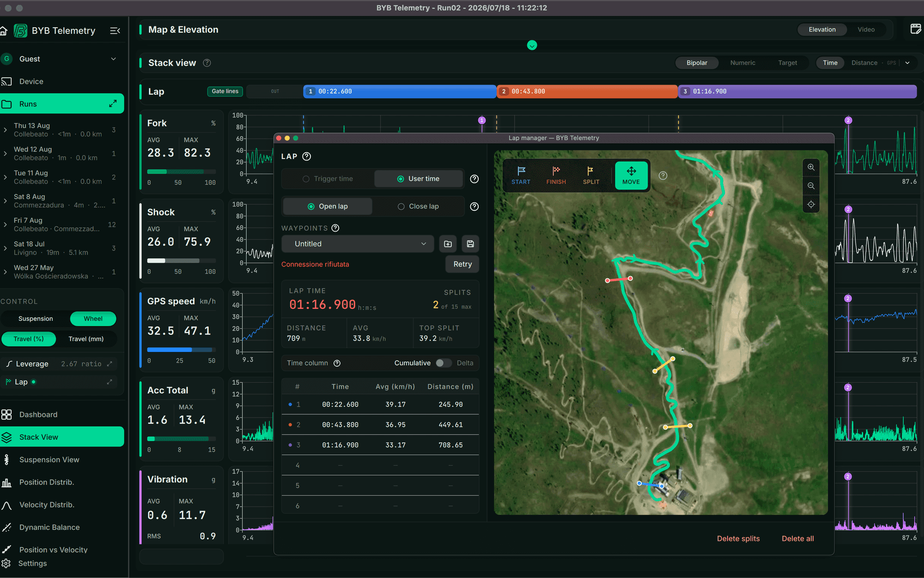Select the blue lap 1 segment bar
924x578 pixels.
(400, 92)
